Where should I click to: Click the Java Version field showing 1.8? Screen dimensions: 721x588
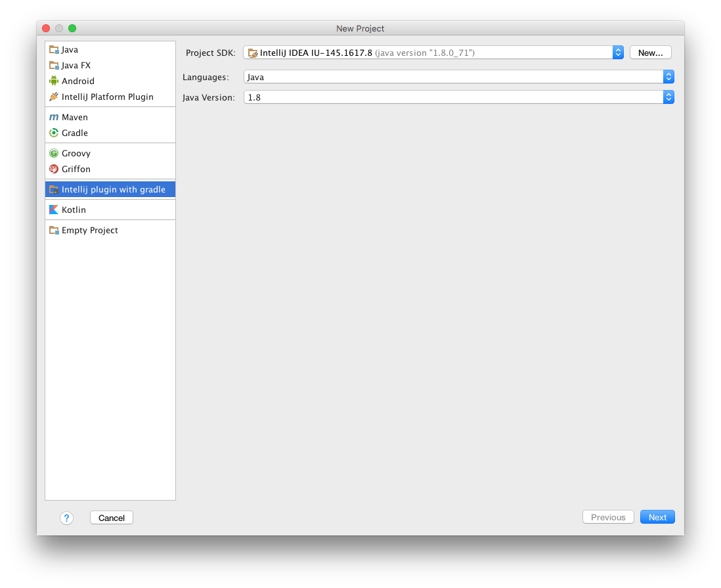click(x=459, y=97)
